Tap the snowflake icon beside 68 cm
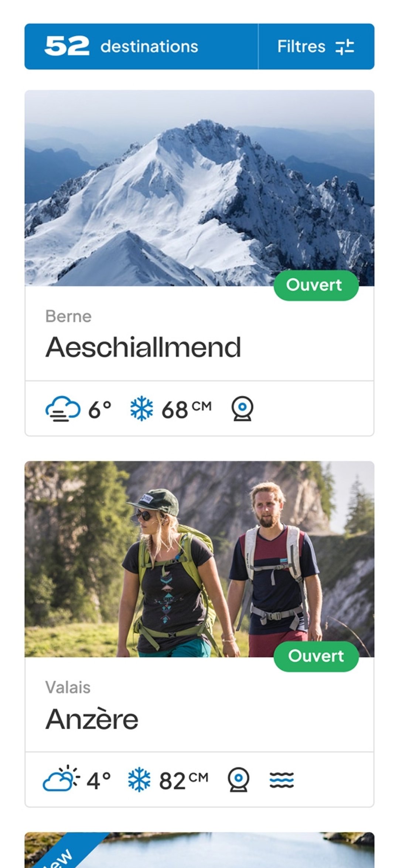 click(141, 409)
